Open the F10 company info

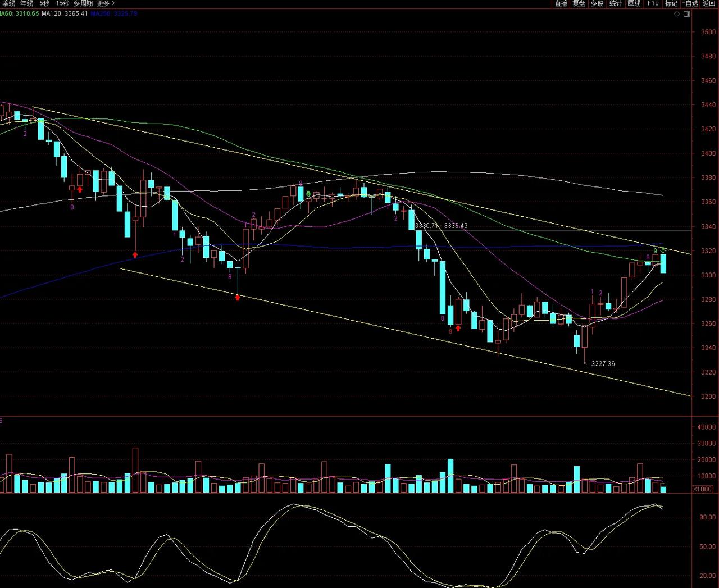653,3
